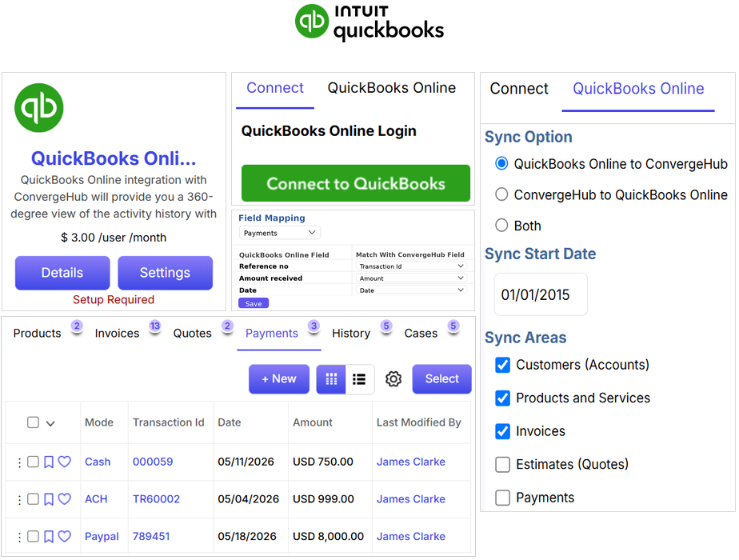
Task: Tick the select-all checkbox in table header
Action: coord(33,422)
